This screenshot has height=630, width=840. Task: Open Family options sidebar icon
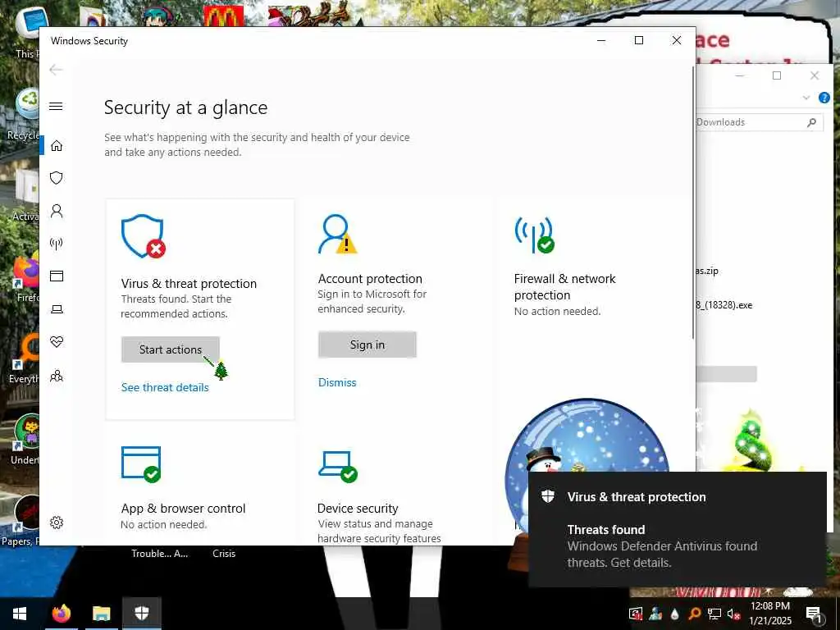[57, 376]
